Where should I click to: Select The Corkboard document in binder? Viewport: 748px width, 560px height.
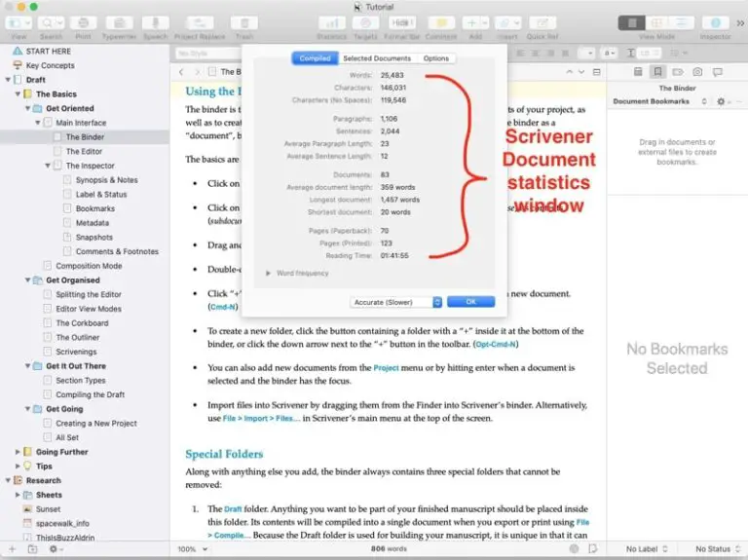click(82, 323)
